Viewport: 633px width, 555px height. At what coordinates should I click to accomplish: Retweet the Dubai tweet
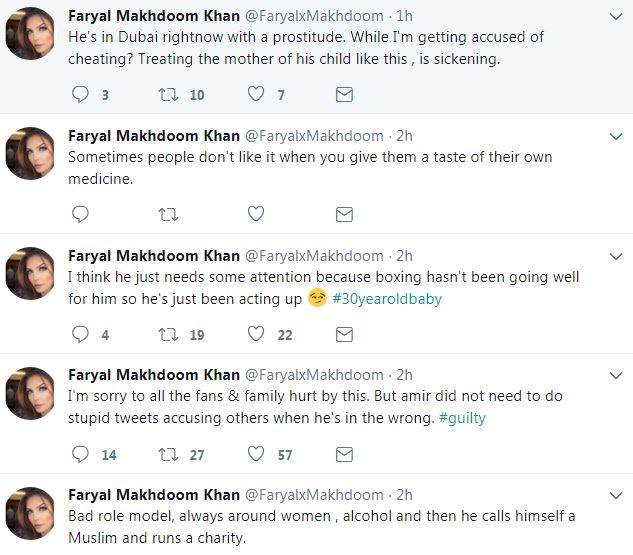[169, 95]
